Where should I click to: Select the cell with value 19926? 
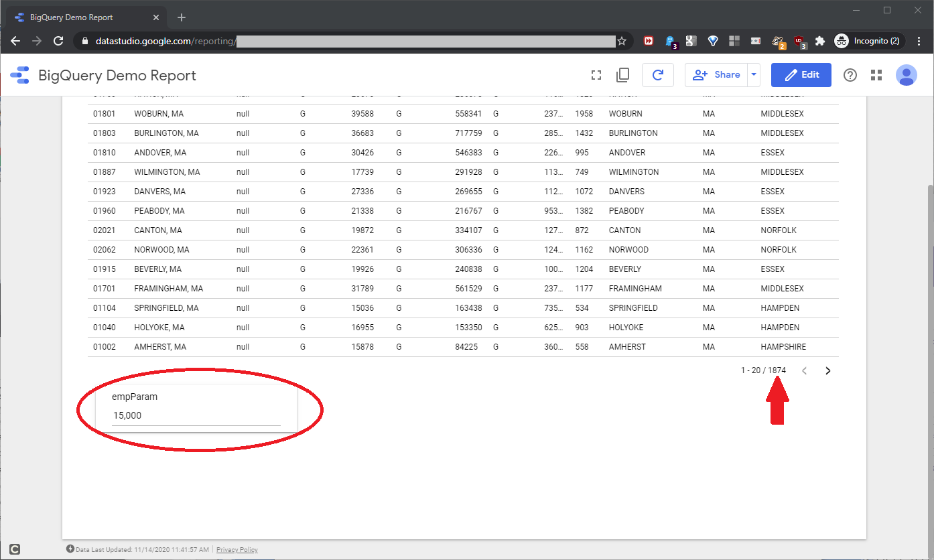[362, 269]
